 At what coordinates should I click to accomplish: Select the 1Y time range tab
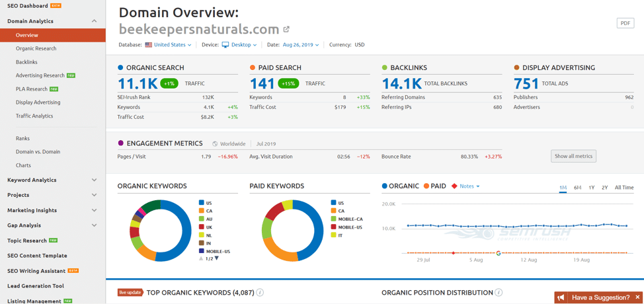coord(591,188)
